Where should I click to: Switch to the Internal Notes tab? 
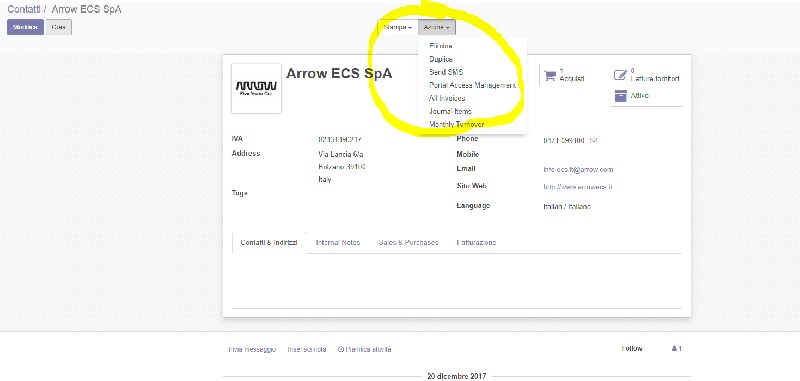[338, 243]
